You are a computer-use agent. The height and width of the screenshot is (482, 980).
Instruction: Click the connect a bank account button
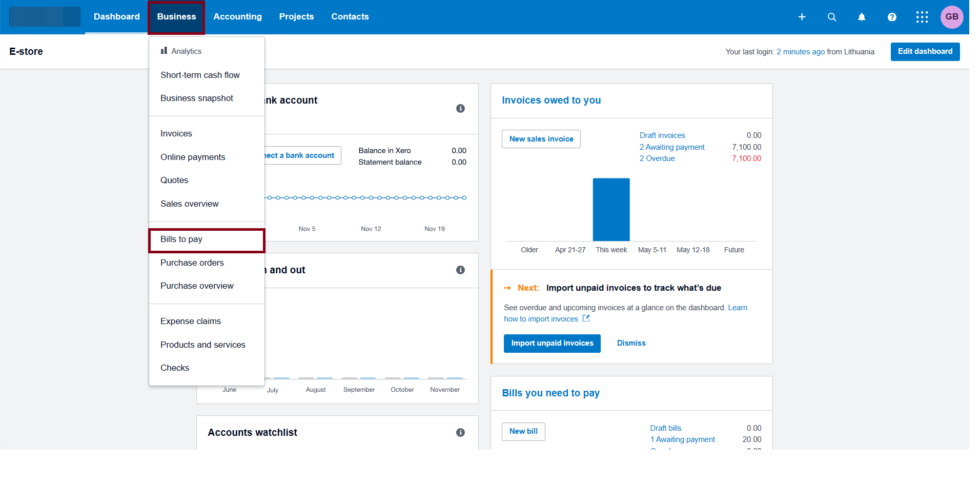pyautogui.click(x=302, y=155)
